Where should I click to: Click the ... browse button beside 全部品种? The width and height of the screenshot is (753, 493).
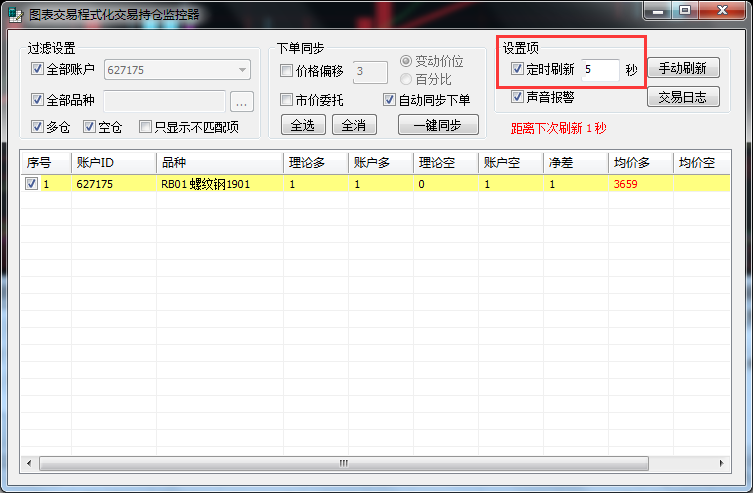point(242,102)
